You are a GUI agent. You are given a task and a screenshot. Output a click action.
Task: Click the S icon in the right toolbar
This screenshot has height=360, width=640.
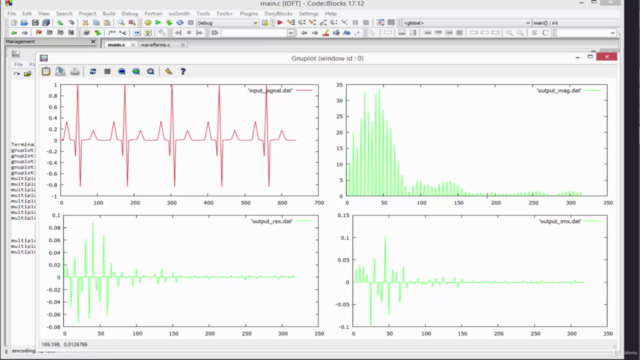coord(534,33)
